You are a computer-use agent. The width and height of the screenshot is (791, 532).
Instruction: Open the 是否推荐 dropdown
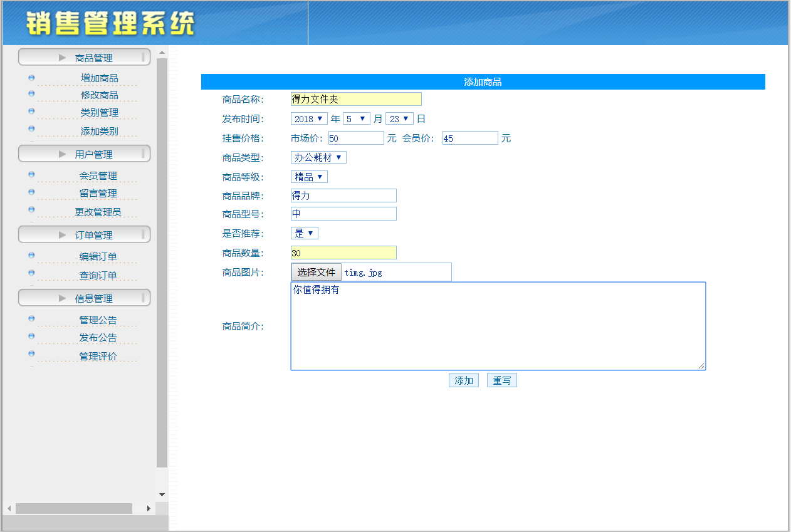(x=305, y=233)
